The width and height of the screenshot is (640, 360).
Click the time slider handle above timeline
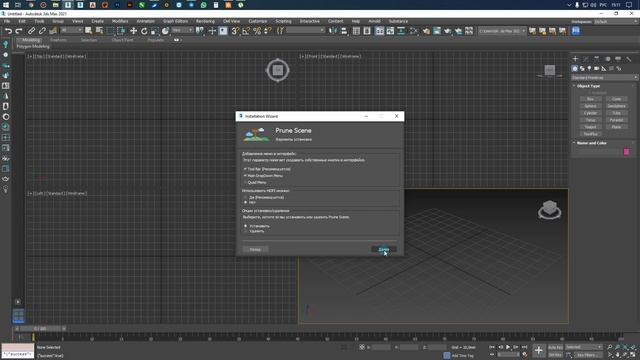click(40, 329)
